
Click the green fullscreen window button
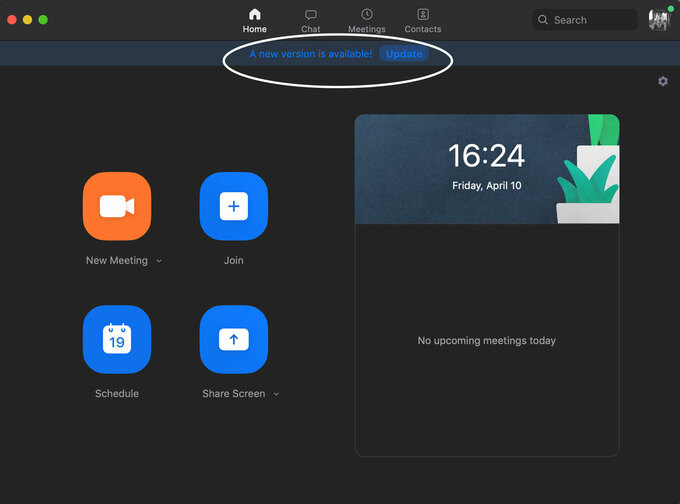43,20
